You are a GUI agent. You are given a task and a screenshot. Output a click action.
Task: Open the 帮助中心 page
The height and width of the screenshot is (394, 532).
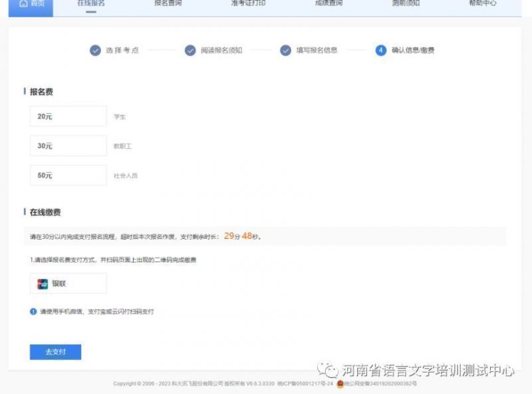click(483, 3)
